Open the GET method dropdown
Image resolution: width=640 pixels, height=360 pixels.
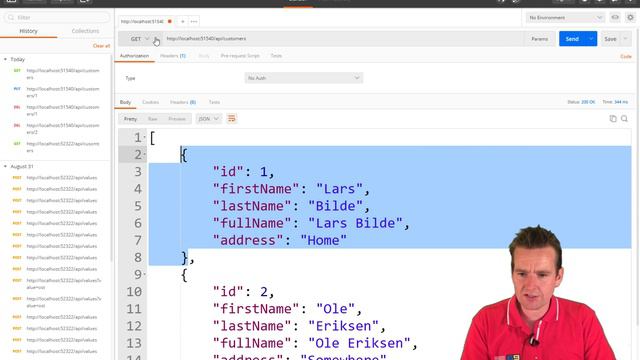[x=140, y=39]
